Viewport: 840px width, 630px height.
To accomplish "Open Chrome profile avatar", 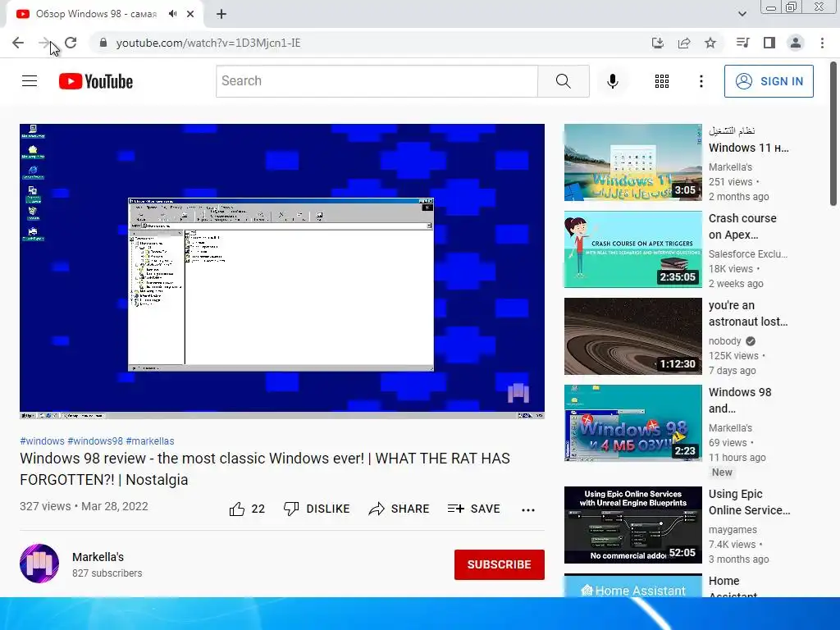I will click(x=796, y=43).
